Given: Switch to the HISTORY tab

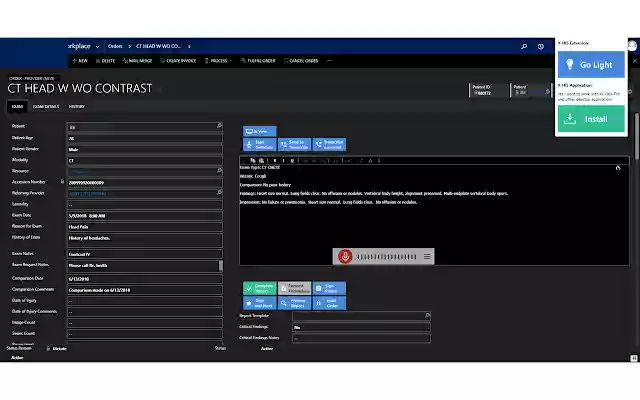Looking at the screenshot, I should point(77,107).
